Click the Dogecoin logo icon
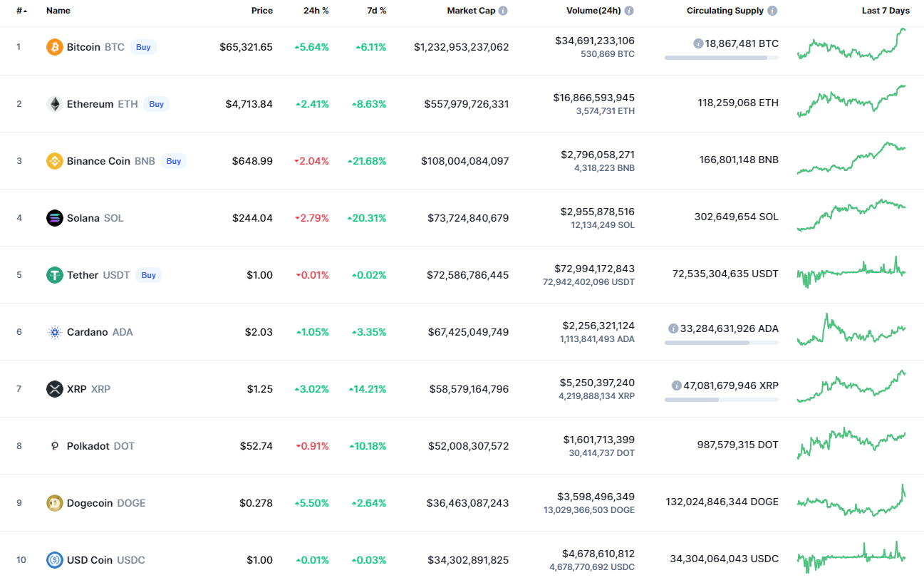 (x=55, y=503)
